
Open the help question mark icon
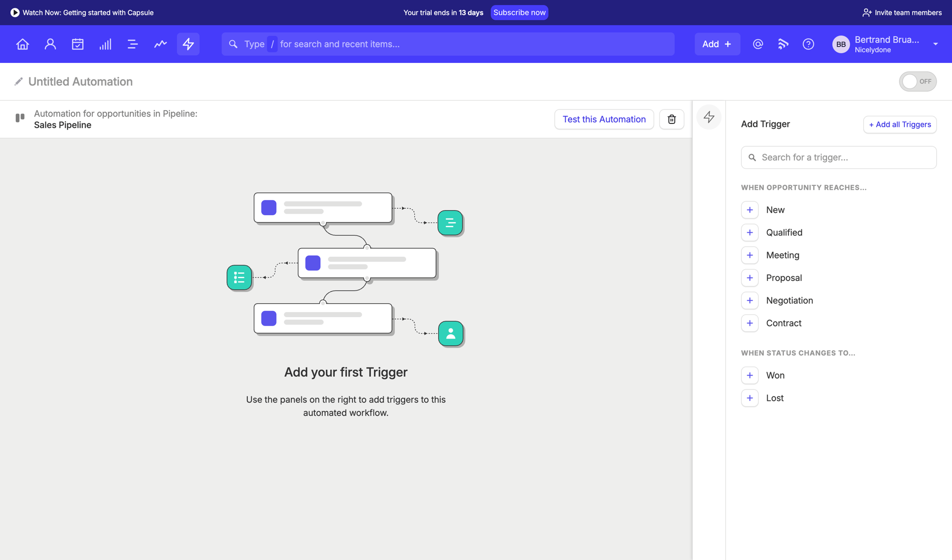point(808,44)
